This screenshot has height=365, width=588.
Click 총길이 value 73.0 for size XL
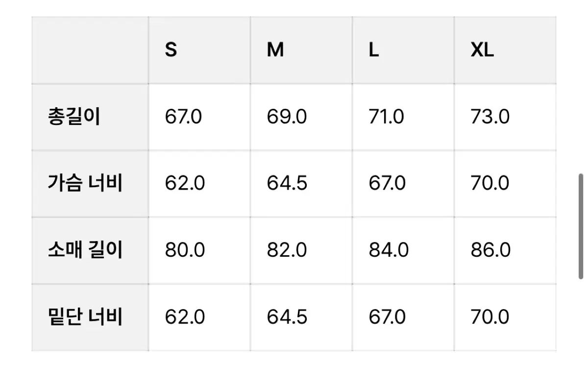(x=490, y=117)
